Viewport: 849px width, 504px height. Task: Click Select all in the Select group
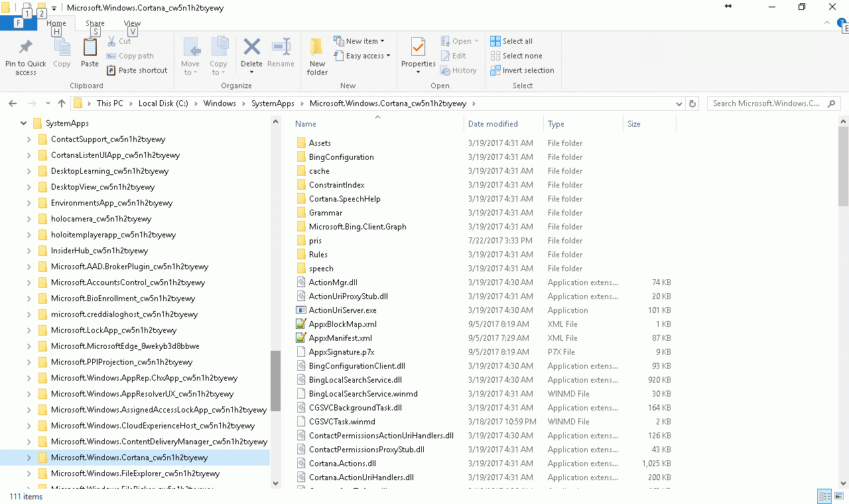tap(511, 41)
